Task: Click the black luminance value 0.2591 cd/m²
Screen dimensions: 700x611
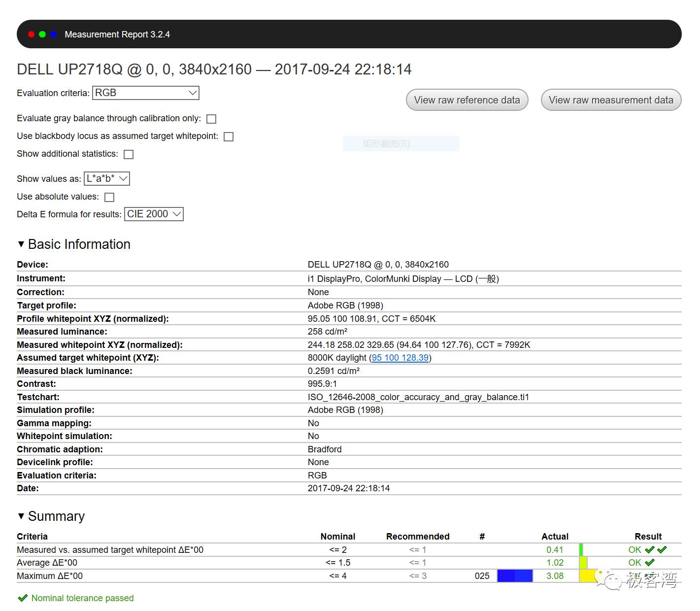Action: pyautogui.click(x=333, y=371)
